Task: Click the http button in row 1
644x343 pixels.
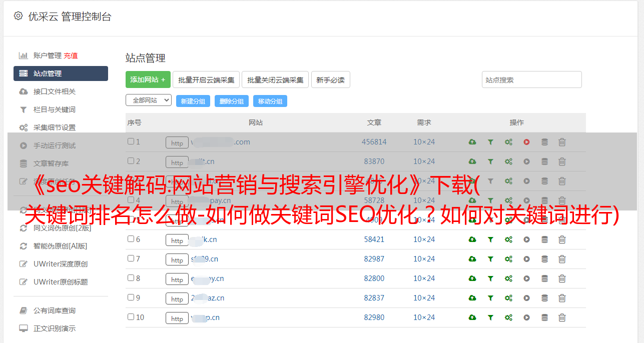Action: coord(177,142)
